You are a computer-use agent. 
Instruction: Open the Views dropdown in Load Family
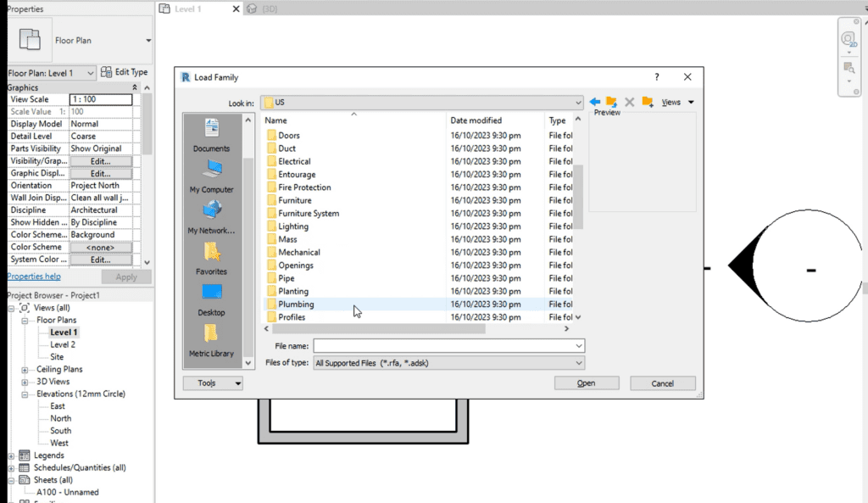pos(677,103)
